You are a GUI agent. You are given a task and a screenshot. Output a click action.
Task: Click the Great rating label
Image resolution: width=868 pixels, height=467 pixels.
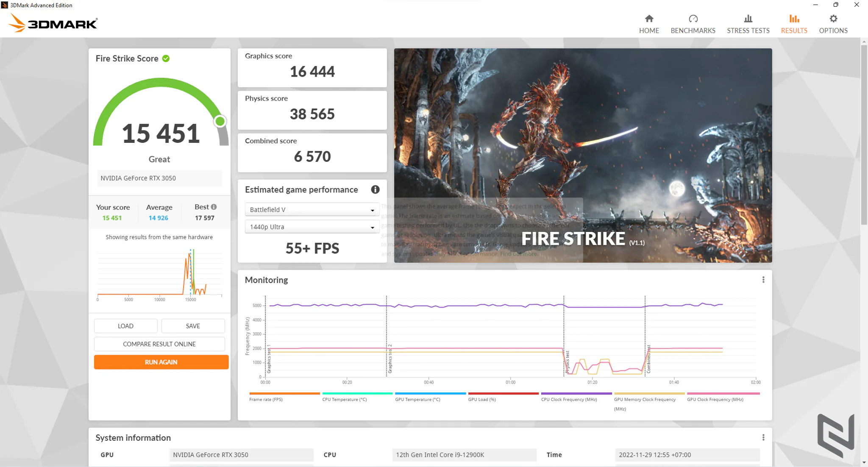[x=159, y=159]
